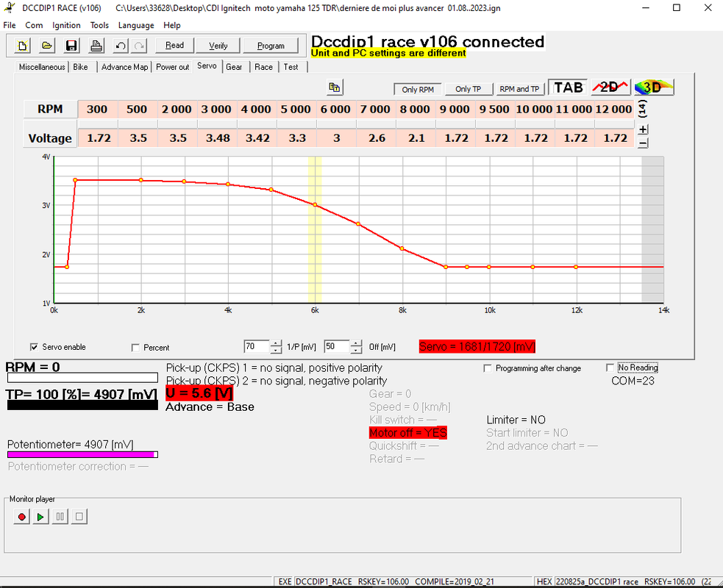
Task: Click the graph point at 6k RPM
Action: click(x=315, y=204)
